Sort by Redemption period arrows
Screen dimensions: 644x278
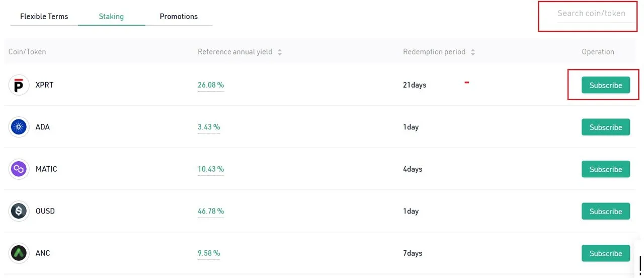coord(473,52)
